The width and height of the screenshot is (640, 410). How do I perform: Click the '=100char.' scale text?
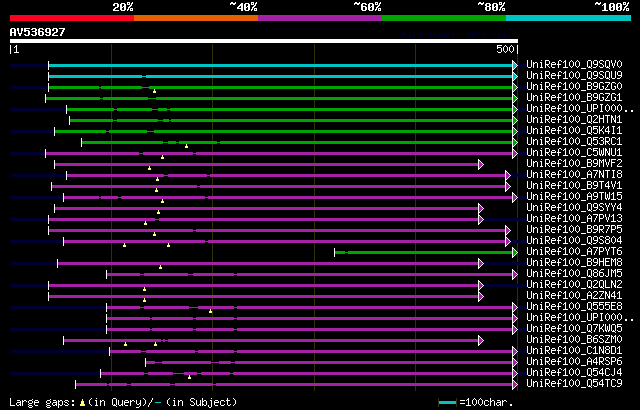(486, 403)
